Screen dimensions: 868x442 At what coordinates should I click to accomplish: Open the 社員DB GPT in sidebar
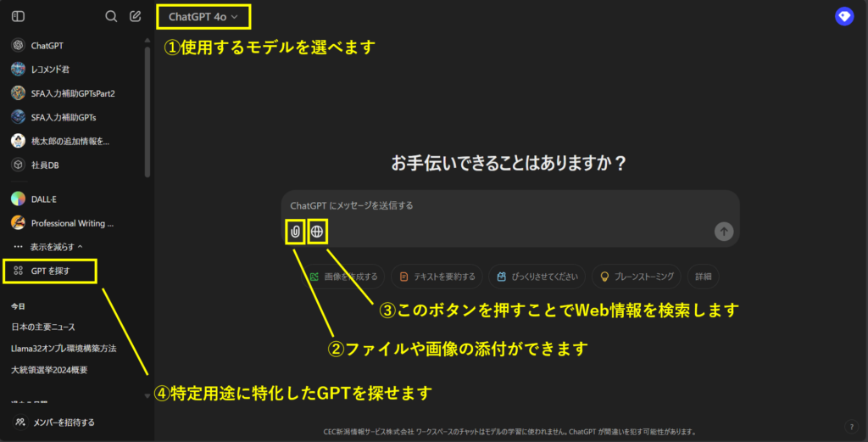coord(46,165)
